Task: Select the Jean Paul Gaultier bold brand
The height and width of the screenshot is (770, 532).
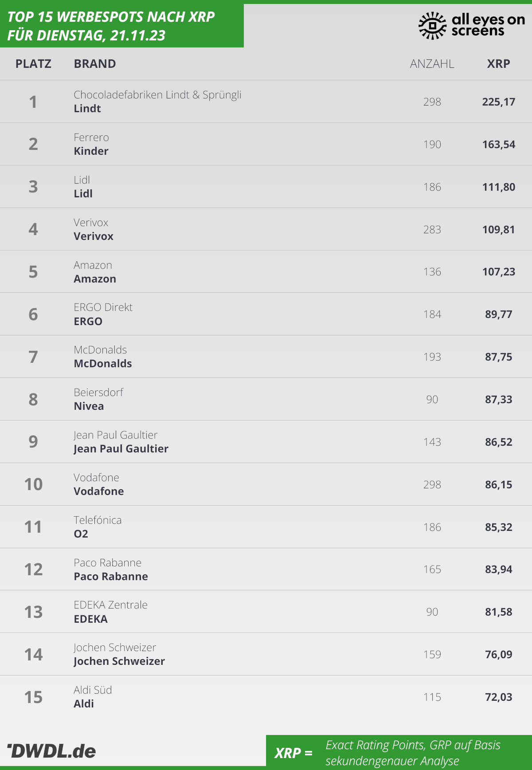Action: click(x=121, y=449)
